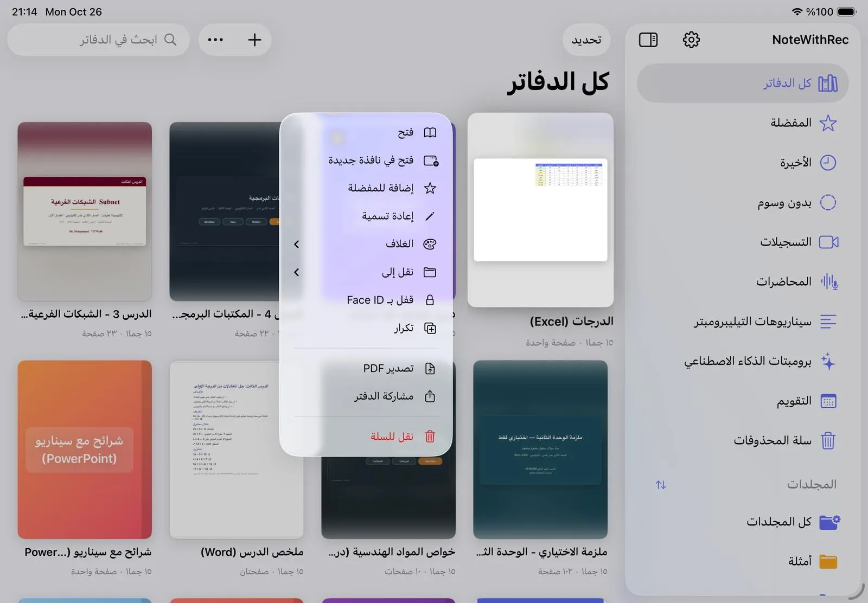Expand the نقل إلى move-to submenu chevron
The width and height of the screenshot is (868, 603).
[296, 272]
